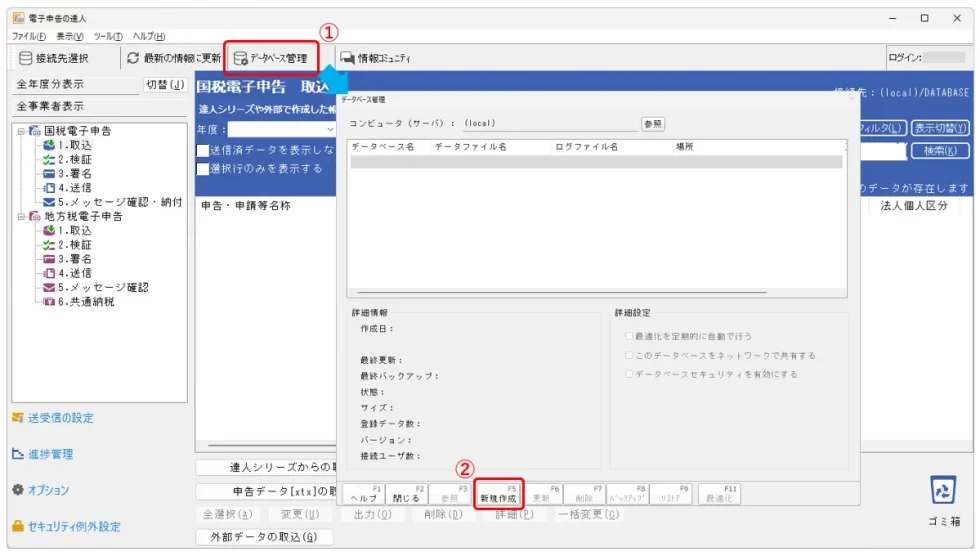Click 新規作成 F5 button in dialog
The width and height of the screenshot is (980, 556).
tap(498, 493)
